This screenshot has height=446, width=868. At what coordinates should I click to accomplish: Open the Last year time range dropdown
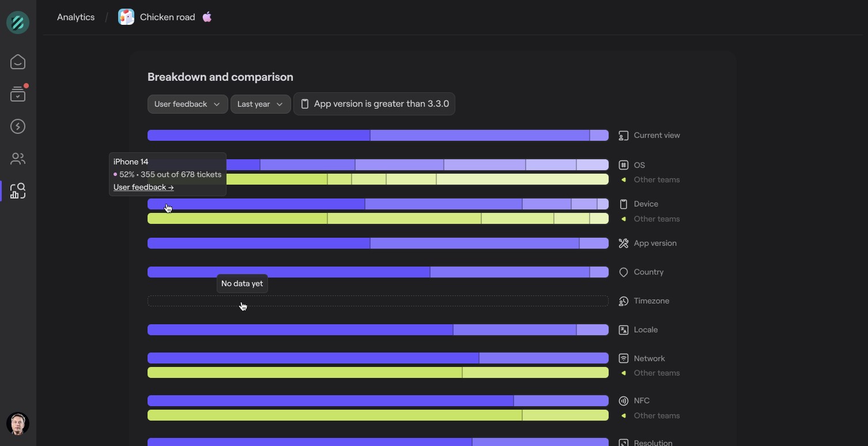260,104
